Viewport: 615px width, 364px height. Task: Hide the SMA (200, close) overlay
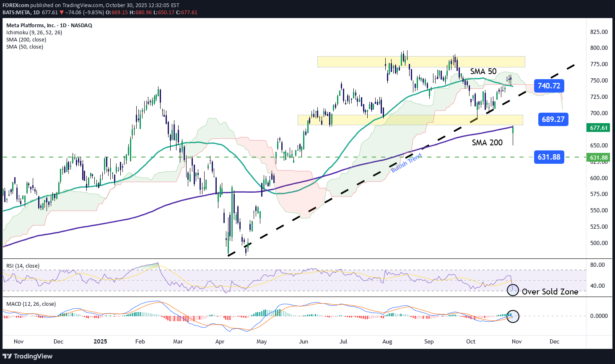[x=26, y=39]
